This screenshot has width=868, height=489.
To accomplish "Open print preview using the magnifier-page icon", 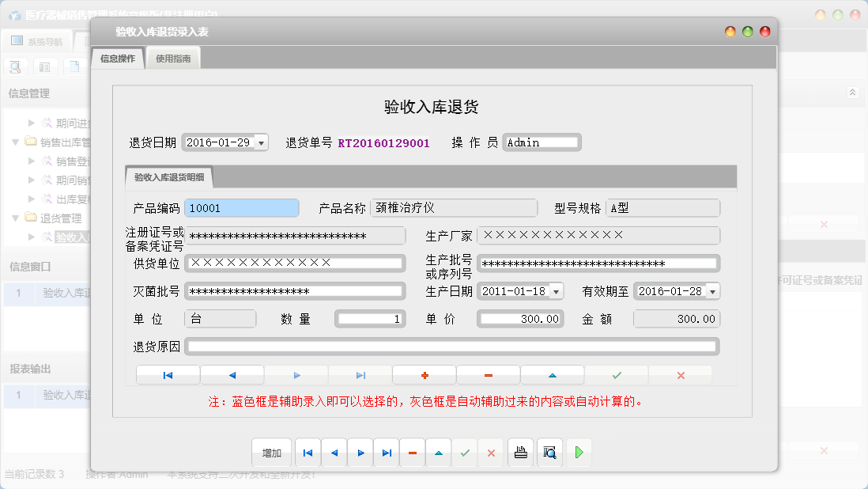I will pyautogui.click(x=549, y=453).
